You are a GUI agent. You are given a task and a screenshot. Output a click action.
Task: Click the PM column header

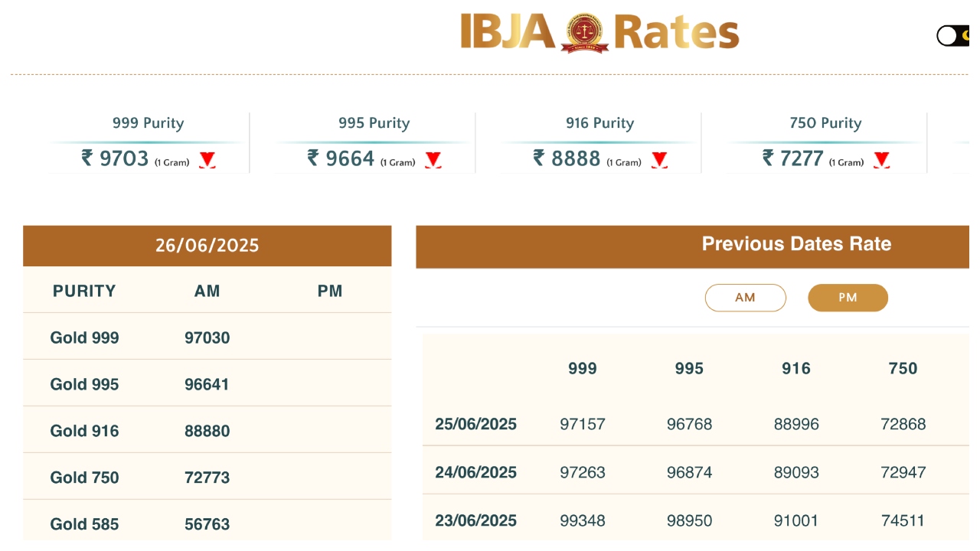[x=330, y=291]
